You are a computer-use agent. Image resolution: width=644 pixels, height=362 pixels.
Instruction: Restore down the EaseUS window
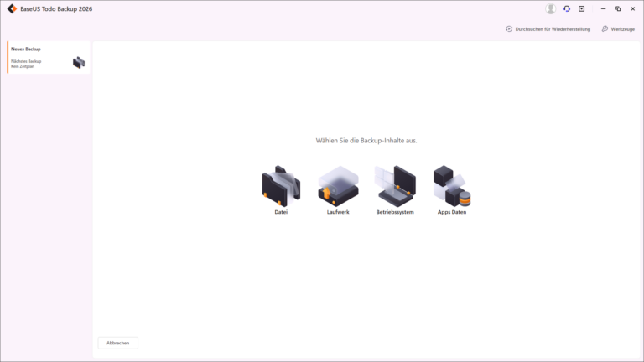[618, 8]
